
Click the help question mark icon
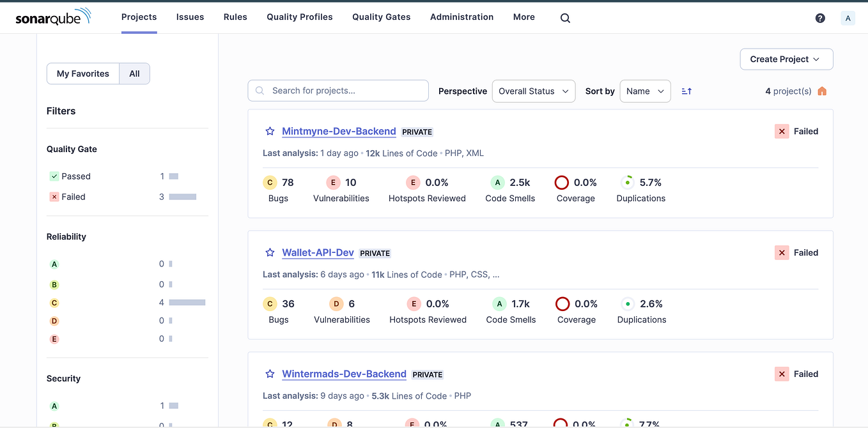(820, 18)
